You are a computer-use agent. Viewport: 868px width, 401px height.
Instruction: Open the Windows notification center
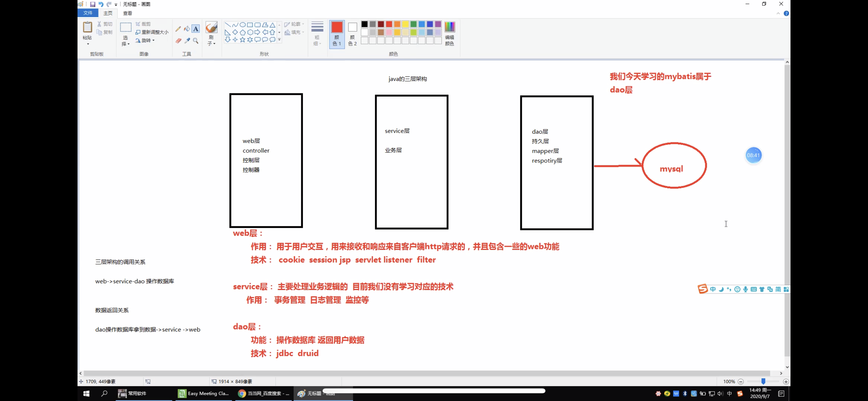[781, 393]
